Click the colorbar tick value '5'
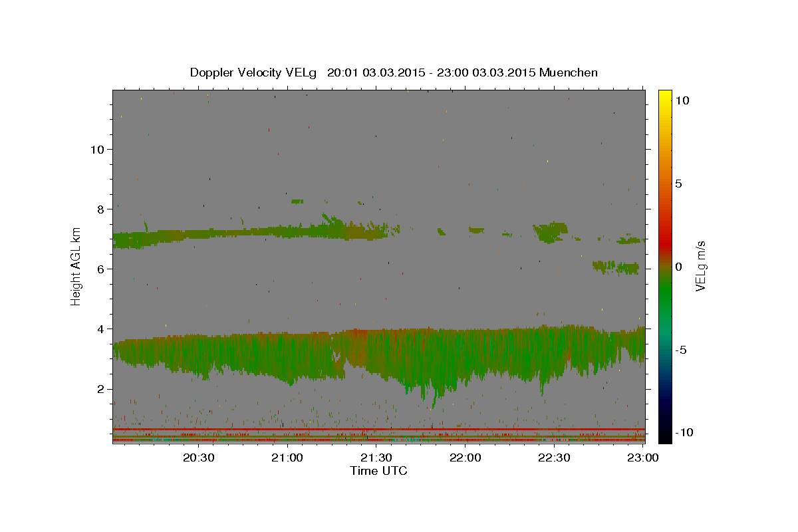Viewport: 798px width, 532px height. point(679,184)
